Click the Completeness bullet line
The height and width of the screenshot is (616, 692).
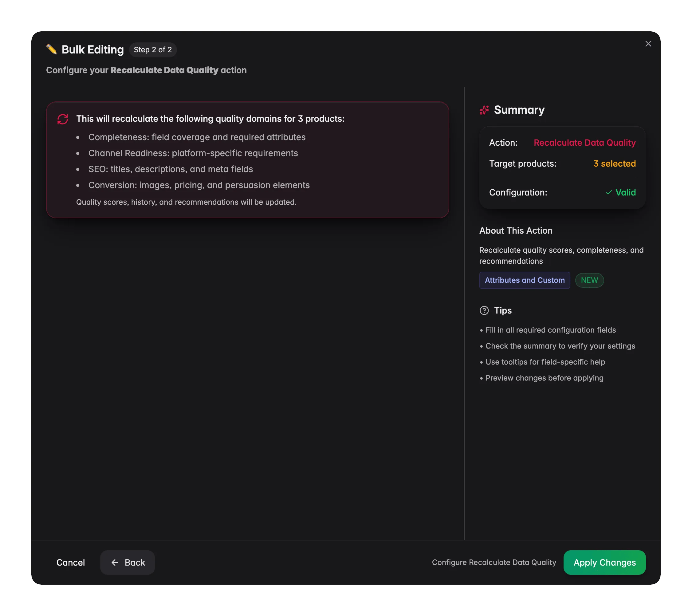197,137
